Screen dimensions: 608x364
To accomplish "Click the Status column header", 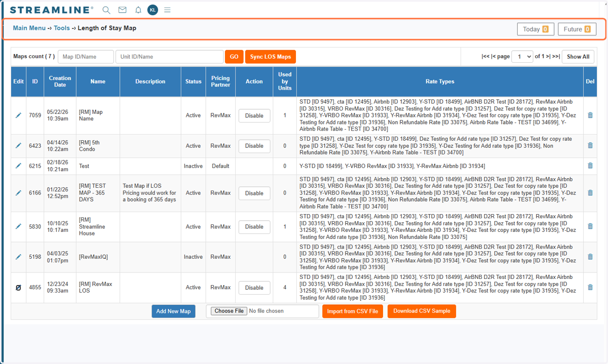I will coord(193,82).
